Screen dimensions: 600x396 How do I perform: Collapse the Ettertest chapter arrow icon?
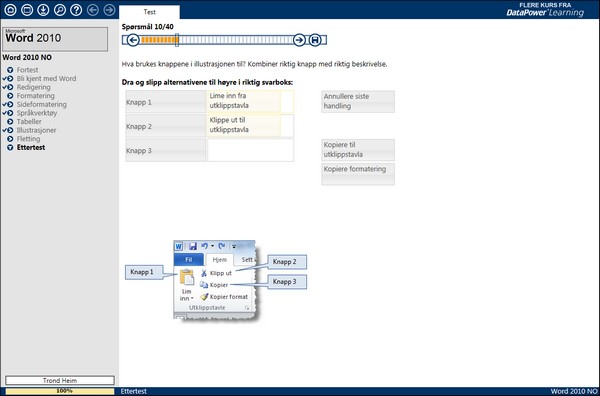[10, 147]
